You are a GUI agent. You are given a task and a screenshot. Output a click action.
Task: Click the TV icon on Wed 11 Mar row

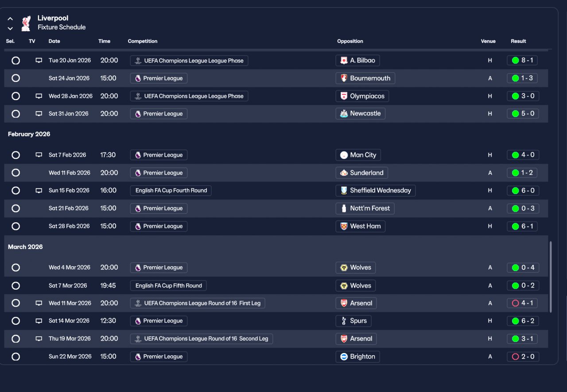tap(39, 303)
